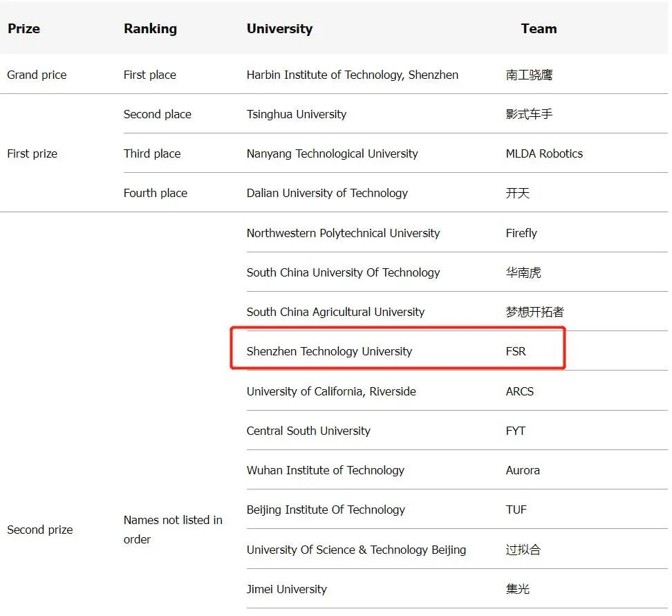The image size is (672, 616).
Task: Click the Tsinghua University cell
Action: coord(296,114)
